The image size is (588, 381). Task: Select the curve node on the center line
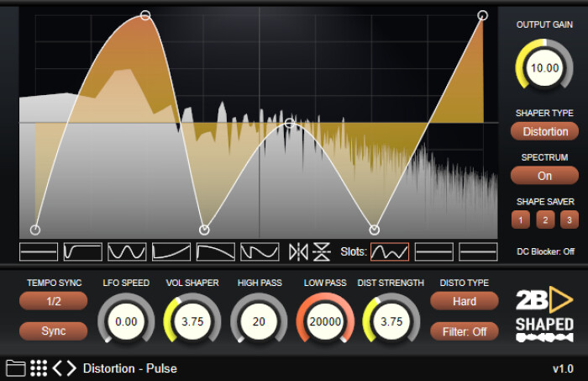click(289, 123)
